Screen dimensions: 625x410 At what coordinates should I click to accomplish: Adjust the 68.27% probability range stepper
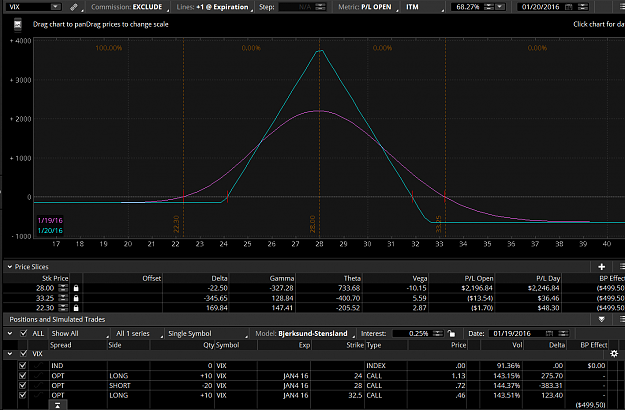click(x=489, y=7)
